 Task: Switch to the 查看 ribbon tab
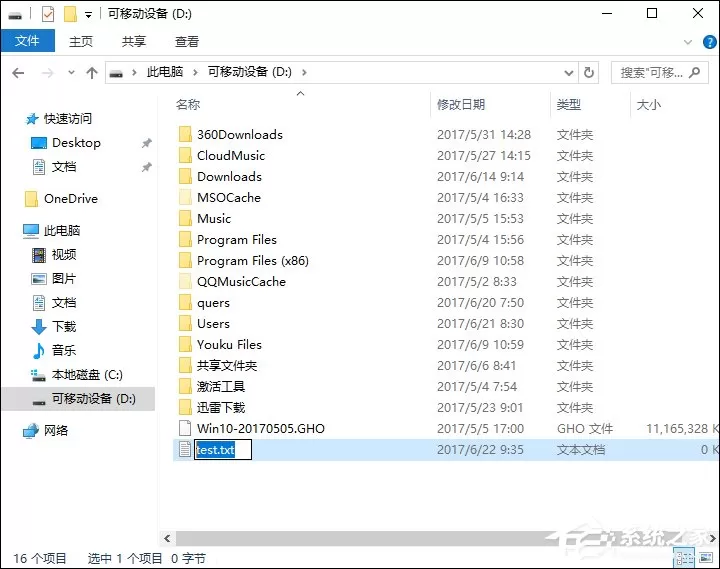click(x=186, y=42)
